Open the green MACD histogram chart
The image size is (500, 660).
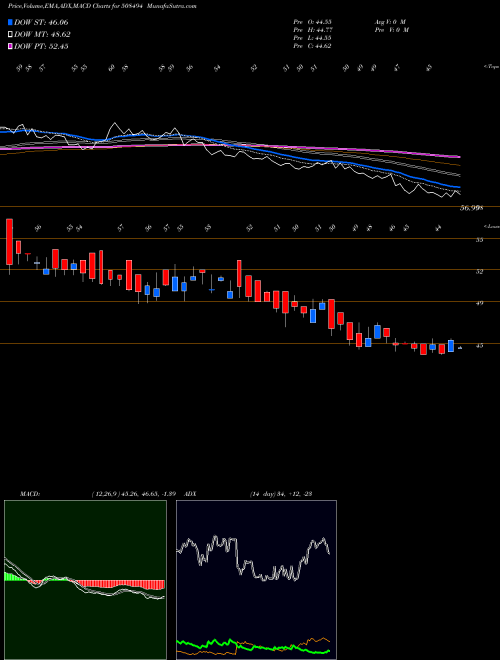pos(85,580)
